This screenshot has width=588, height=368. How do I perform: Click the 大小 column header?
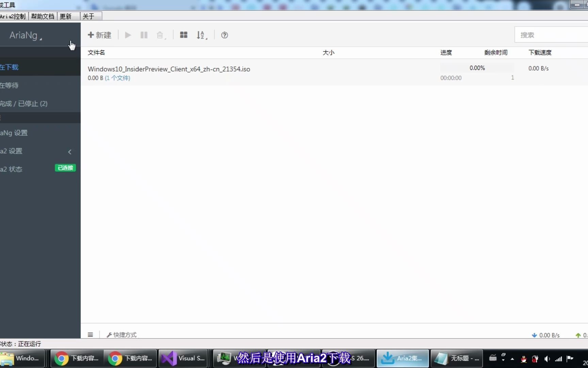click(x=328, y=52)
